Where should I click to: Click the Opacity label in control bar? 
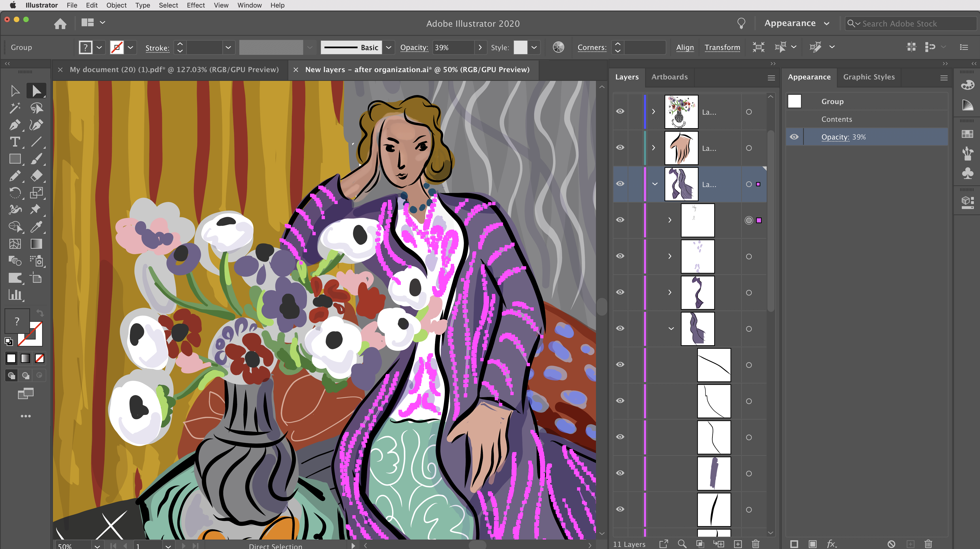click(414, 48)
